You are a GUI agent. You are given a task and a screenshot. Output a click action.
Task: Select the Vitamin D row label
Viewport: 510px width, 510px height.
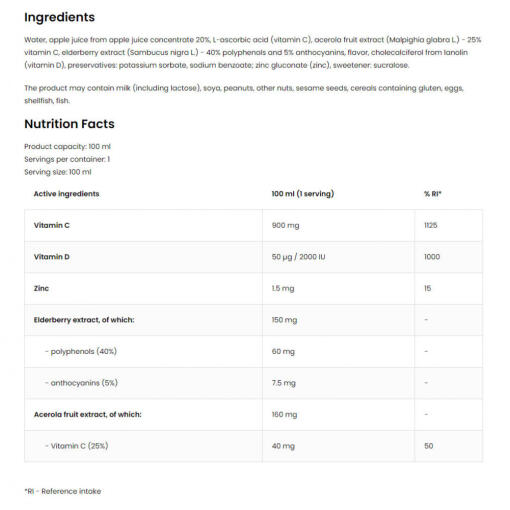pos(52,257)
